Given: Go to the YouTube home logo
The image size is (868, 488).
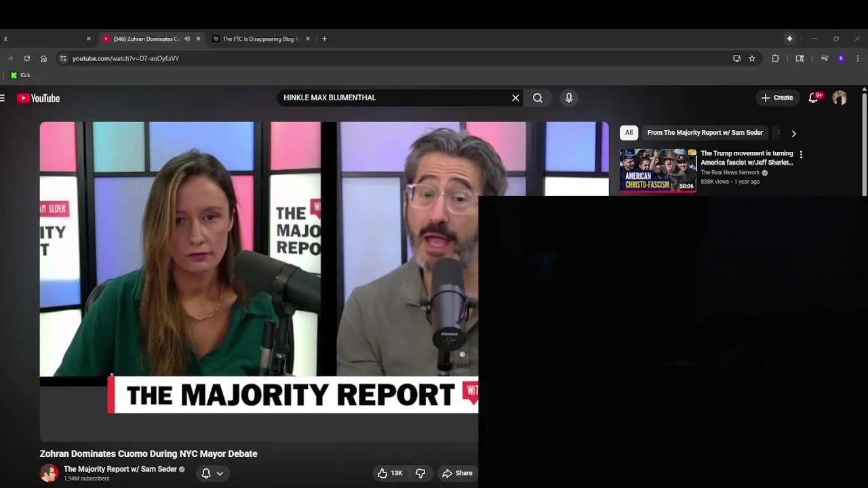Looking at the screenshot, I should [x=39, y=98].
